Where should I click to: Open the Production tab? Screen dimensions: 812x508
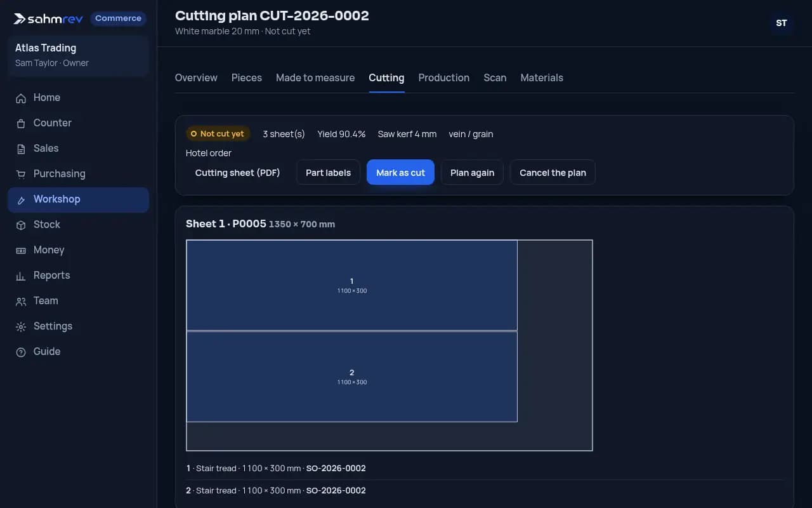[x=444, y=77]
